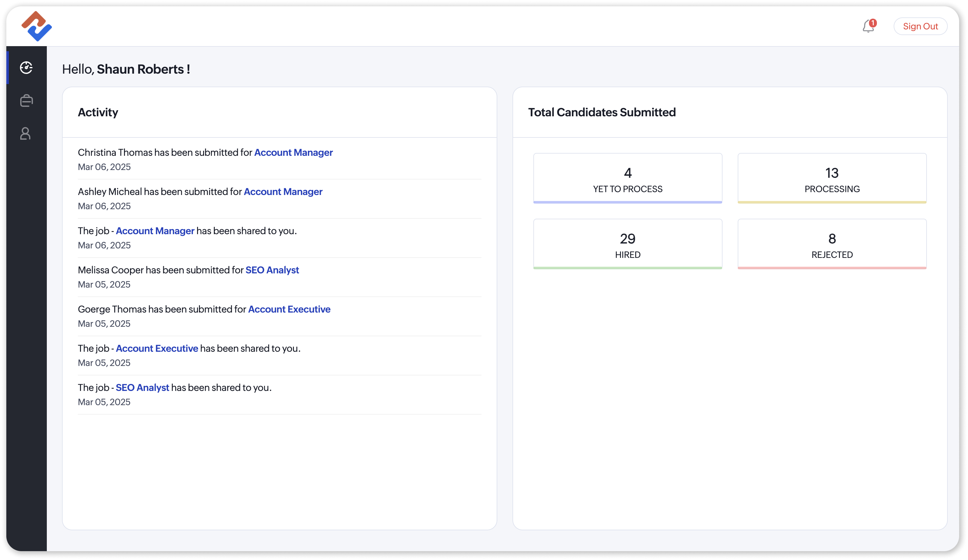
Task: Open the candidates person sidebar icon
Action: click(x=25, y=134)
